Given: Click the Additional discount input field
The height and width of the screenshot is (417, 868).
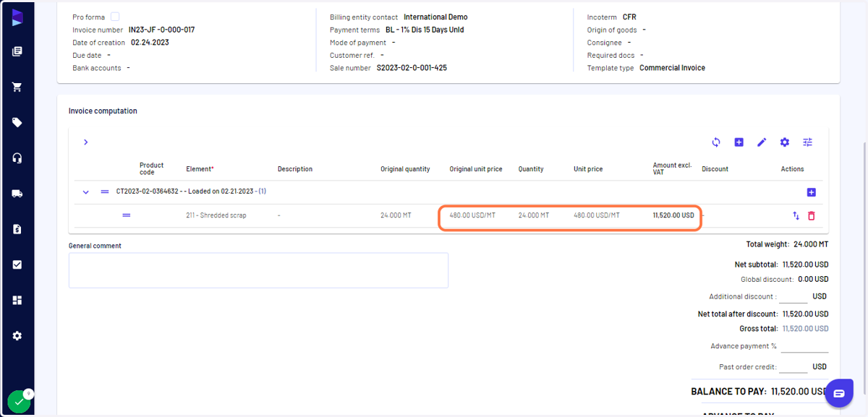Looking at the screenshot, I should 793,296.
